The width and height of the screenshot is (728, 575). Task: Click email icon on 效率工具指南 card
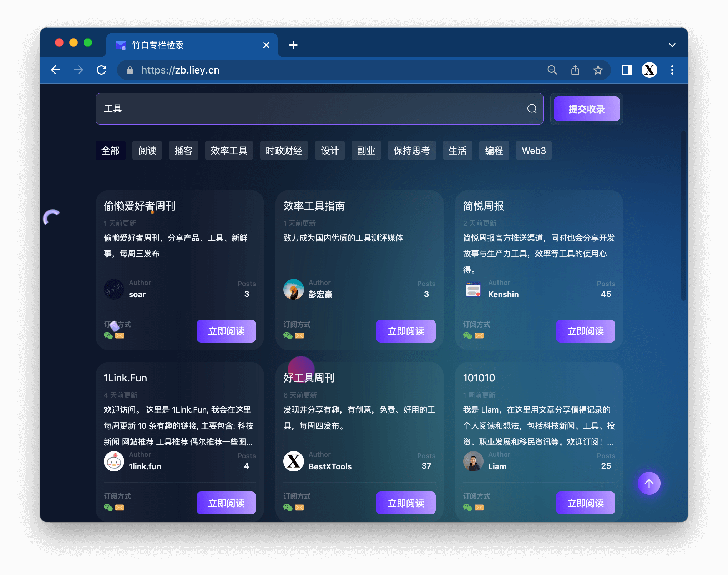click(299, 335)
